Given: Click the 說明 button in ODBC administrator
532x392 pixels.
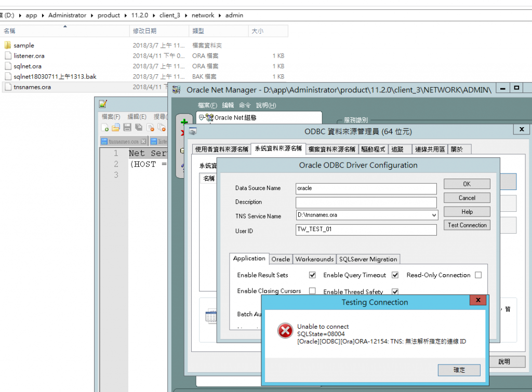Looking at the screenshot, I should pos(506,361).
